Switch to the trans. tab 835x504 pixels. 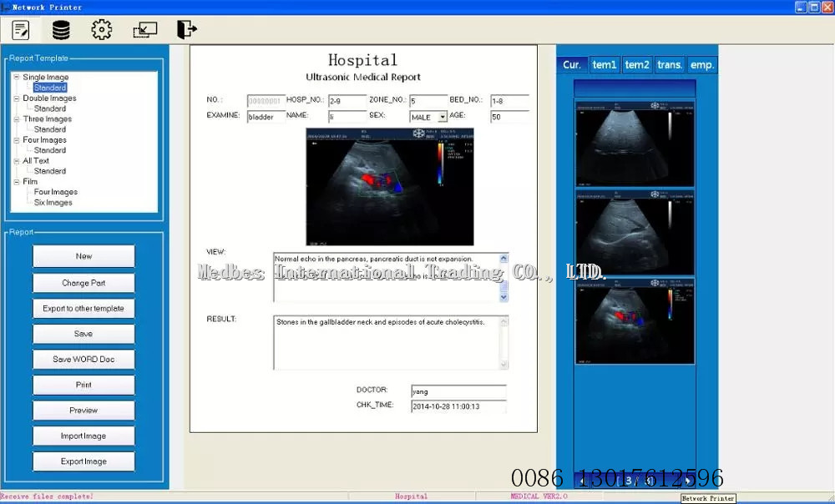coord(670,65)
